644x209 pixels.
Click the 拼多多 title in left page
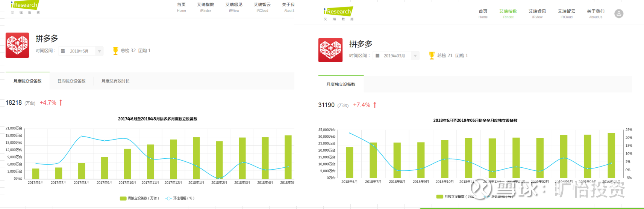point(47,39)
